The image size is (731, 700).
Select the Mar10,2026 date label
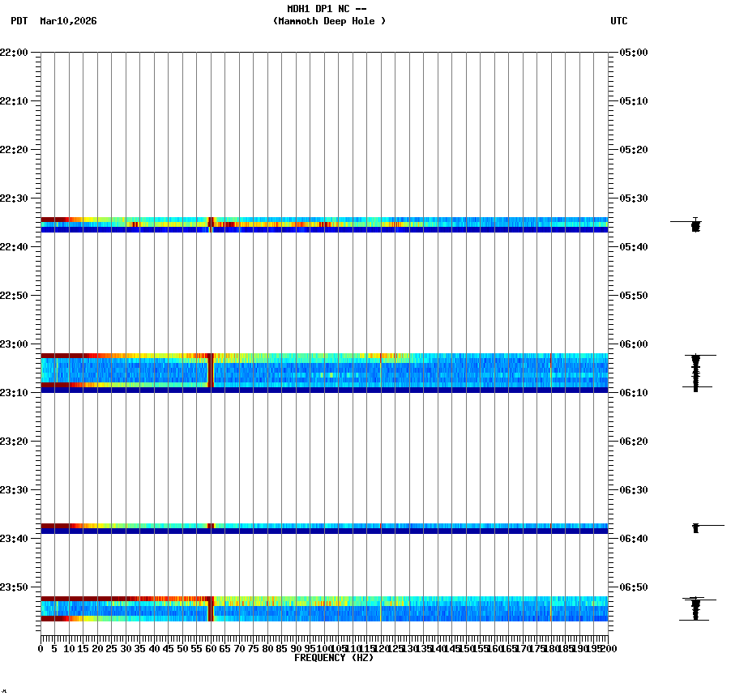[x=68, y=22]
